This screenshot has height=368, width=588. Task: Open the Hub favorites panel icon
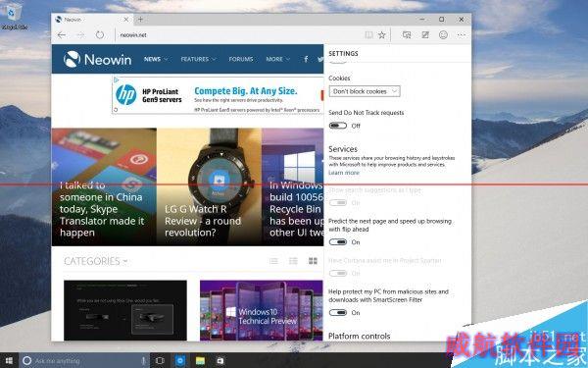(x=407, y=35)
